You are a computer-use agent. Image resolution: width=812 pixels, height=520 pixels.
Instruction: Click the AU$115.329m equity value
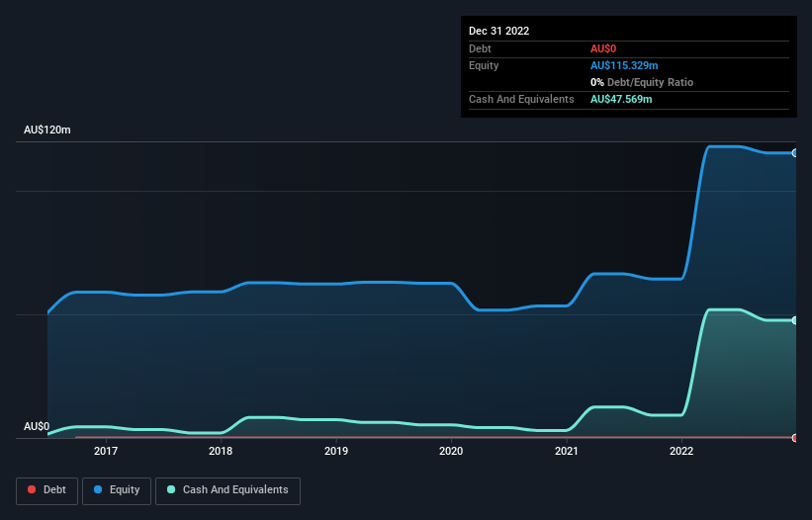624,65
